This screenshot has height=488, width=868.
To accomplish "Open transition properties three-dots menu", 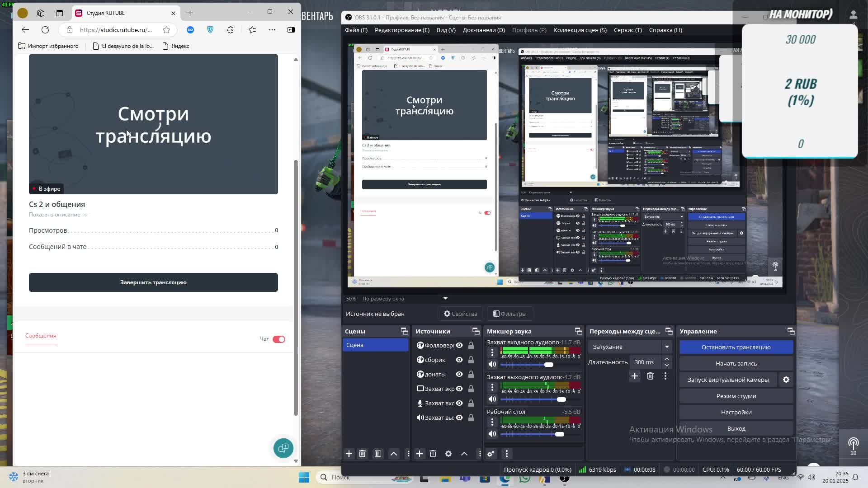I will pyautogui.click(x=665, y=376).
